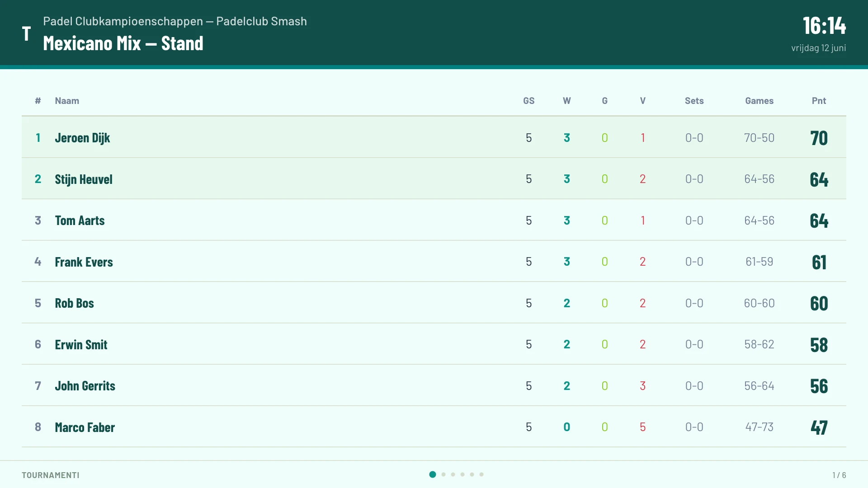The height and width of the screenshot is (488, 868).
Task: Select the first active pagination dot
Action: tap(433, 474)
